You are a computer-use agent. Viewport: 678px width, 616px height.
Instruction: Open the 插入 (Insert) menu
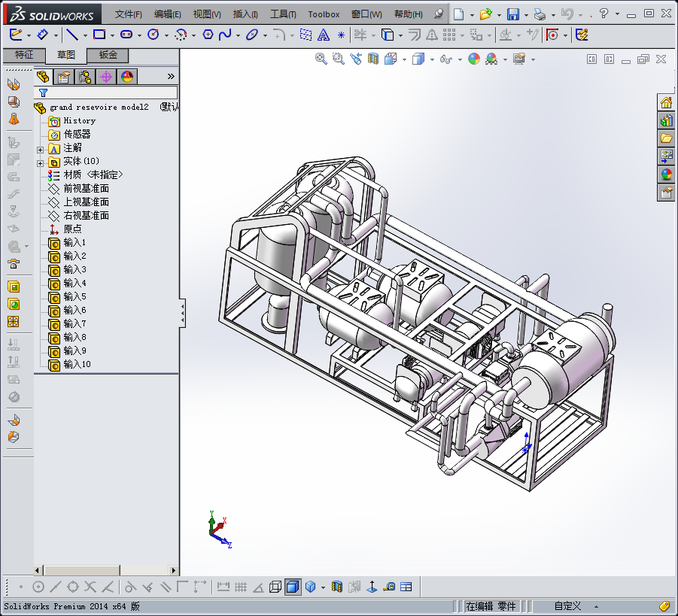[245, 14]
